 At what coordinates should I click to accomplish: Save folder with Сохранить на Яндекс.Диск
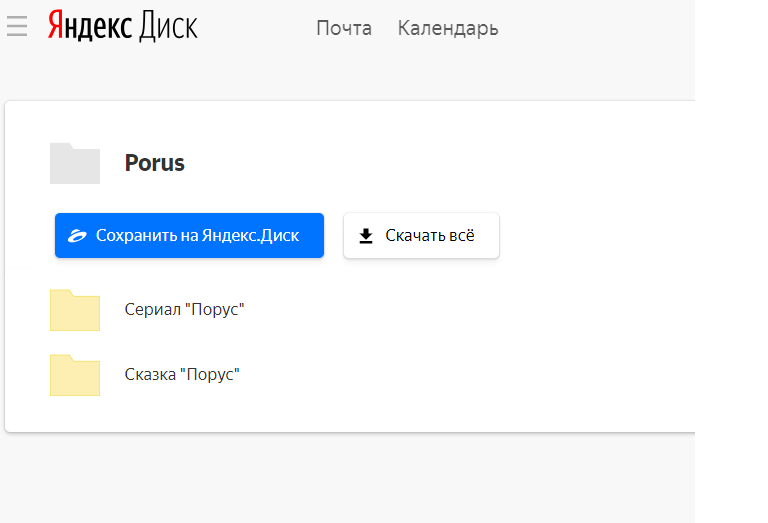pyautogui.click(x=190, y=236)
